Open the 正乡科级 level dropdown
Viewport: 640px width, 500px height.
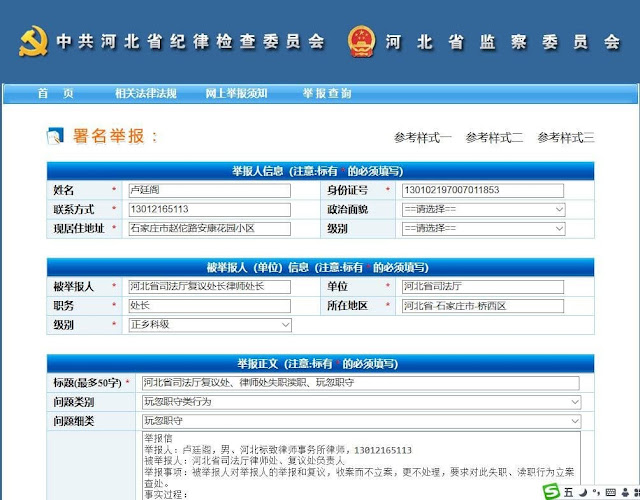209,325
